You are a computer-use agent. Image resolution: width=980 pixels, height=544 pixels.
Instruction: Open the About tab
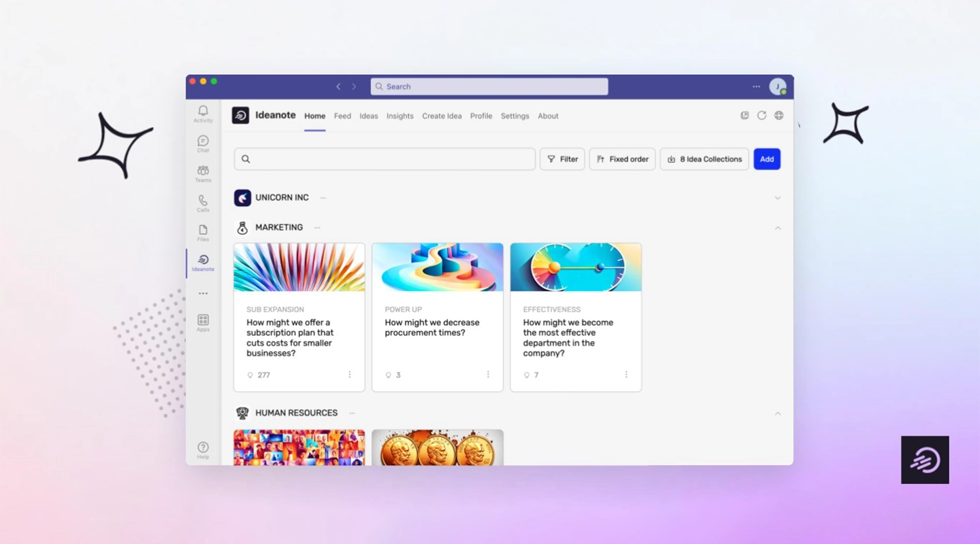click(x=549, y=116)
